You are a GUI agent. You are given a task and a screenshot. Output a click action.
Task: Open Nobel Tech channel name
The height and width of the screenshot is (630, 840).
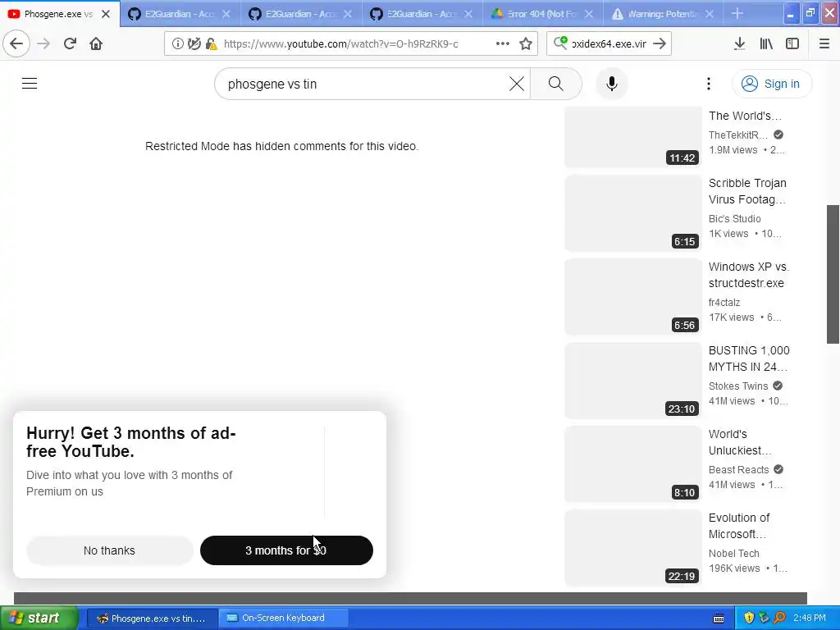pyautogui.click(x=734, y=553)
